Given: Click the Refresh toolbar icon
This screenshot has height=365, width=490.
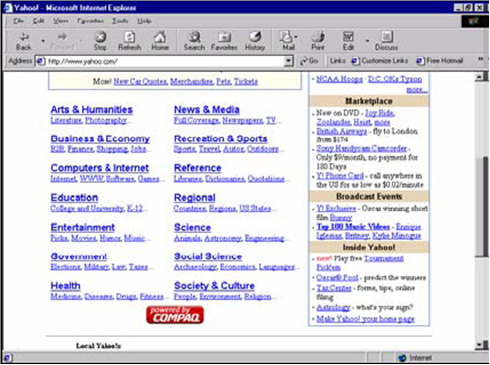Looking at the screenshot, I should coord(130,41).
